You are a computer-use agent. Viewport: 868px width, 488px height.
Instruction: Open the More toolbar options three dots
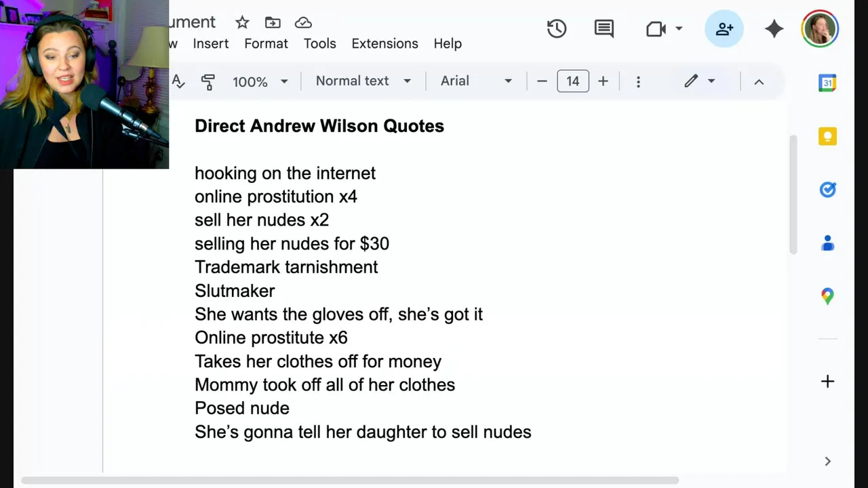(x=638, y=81)
